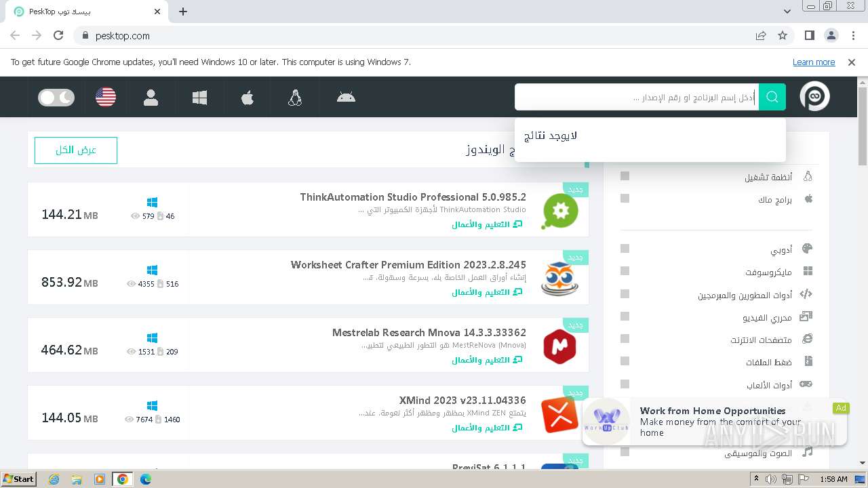Select محرري الفيديو sidebar category
Screen dimensions: 868x488
tap(767, 317)
